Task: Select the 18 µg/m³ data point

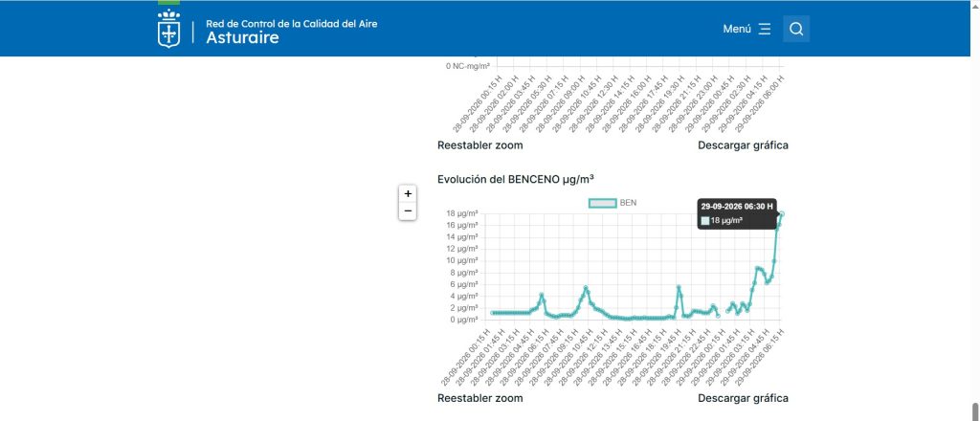Action: (x=782, y=213)
